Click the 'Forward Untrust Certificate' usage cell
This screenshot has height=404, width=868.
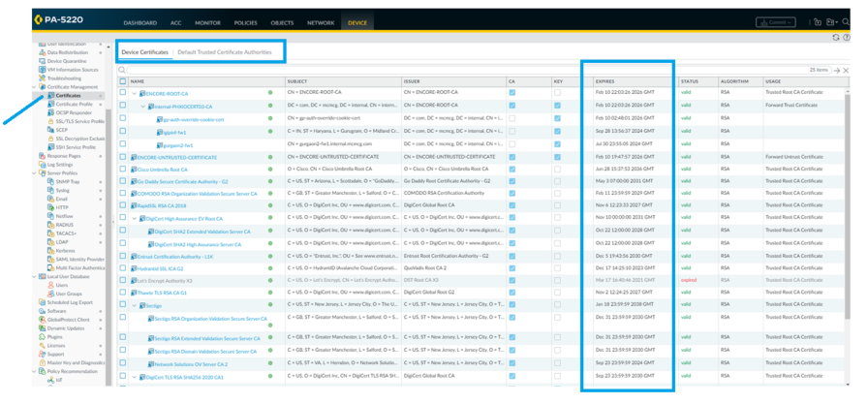pyautogui.click(x=792, y=157)
